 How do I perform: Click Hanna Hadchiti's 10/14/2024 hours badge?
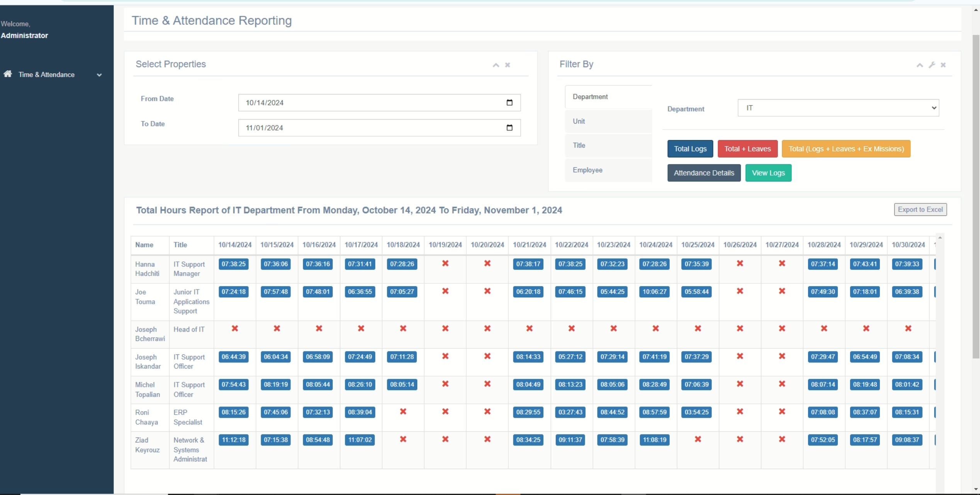[233, 264]
